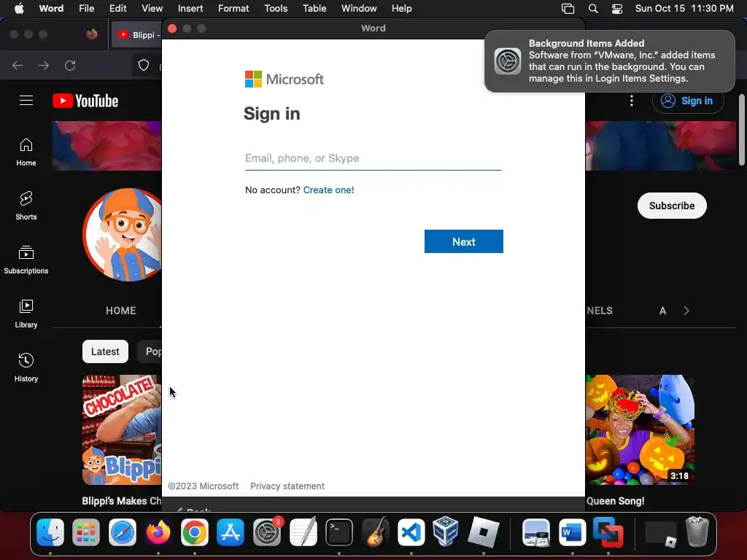Open YouTube Subscriptions in sidebar
This screenshot has height=560, width=747.
coord(26,260)
